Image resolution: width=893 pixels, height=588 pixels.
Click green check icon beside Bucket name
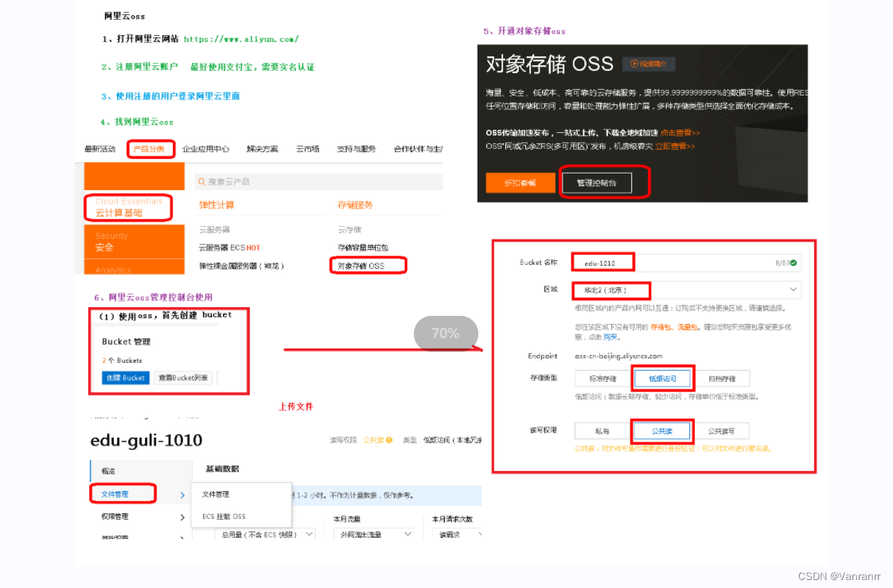[794, 263]
